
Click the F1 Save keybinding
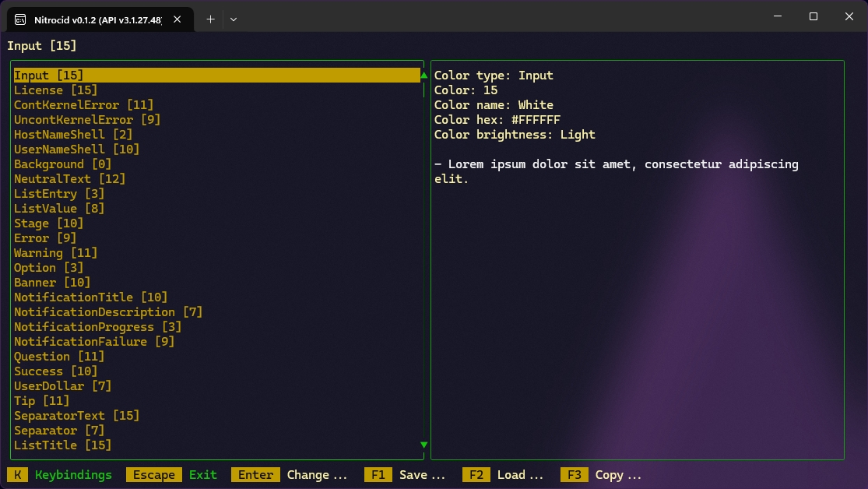coord(405,474)
